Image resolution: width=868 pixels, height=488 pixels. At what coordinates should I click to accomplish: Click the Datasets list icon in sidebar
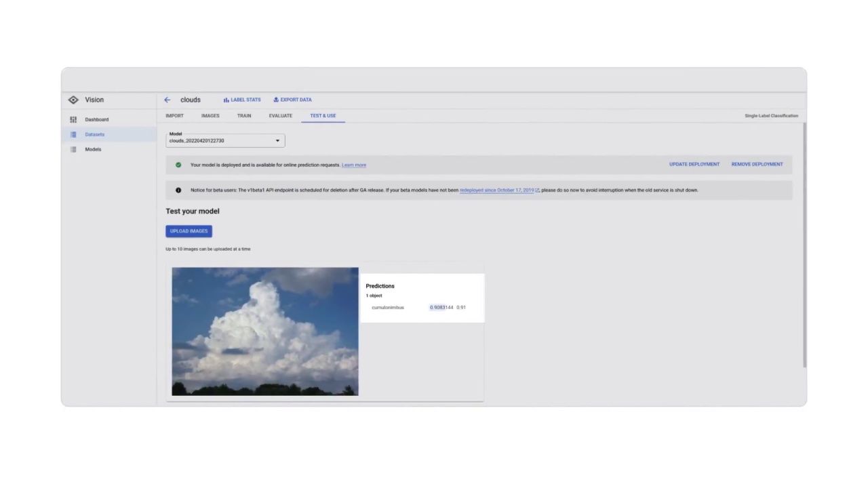coord(73,134)
